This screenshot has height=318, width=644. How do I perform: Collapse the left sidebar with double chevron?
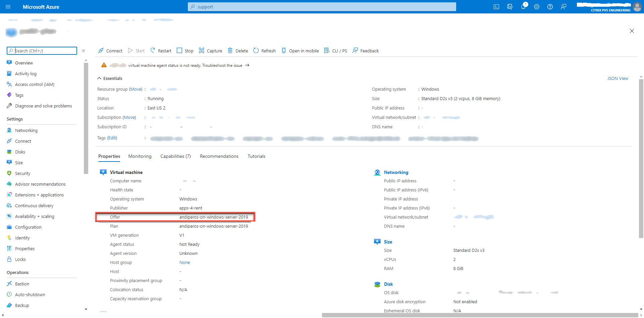tap(84, 51)
